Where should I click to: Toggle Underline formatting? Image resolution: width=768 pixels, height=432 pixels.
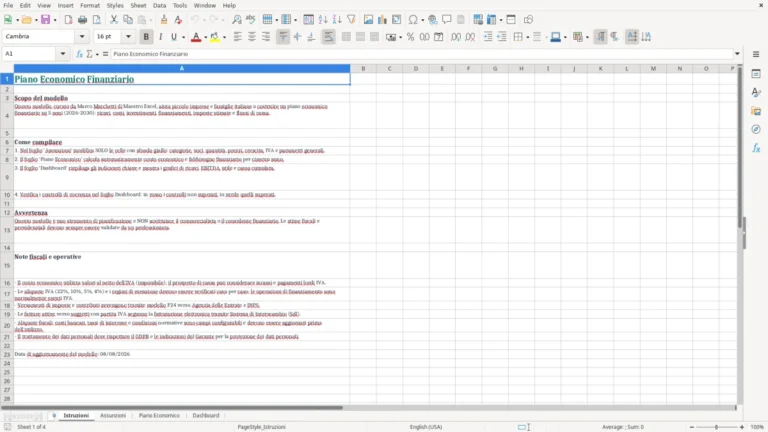[x=173, y=37]
